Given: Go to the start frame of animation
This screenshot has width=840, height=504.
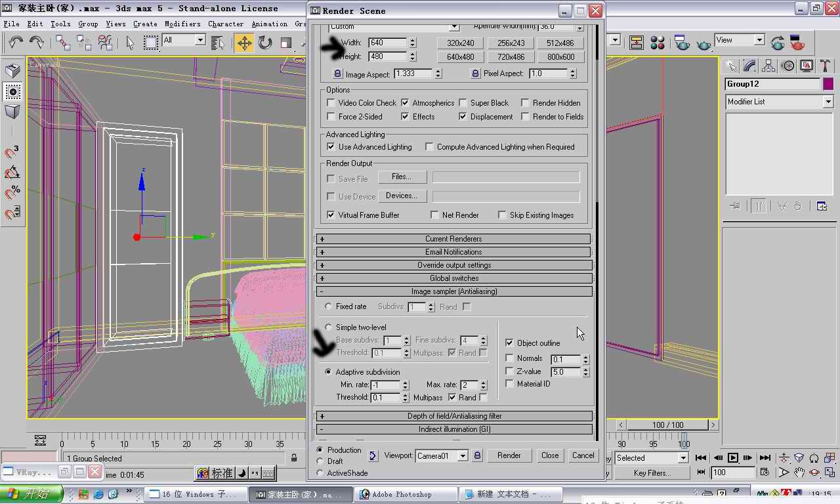Looking at the screenshot, I should (x=701, y=458).
